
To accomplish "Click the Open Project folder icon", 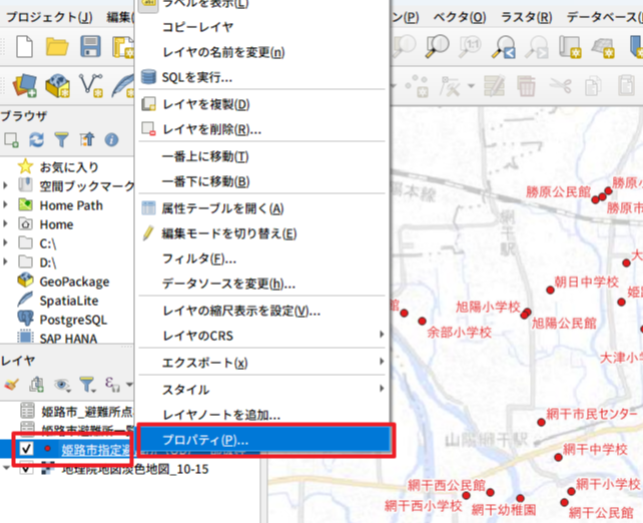I will [56, 46].
